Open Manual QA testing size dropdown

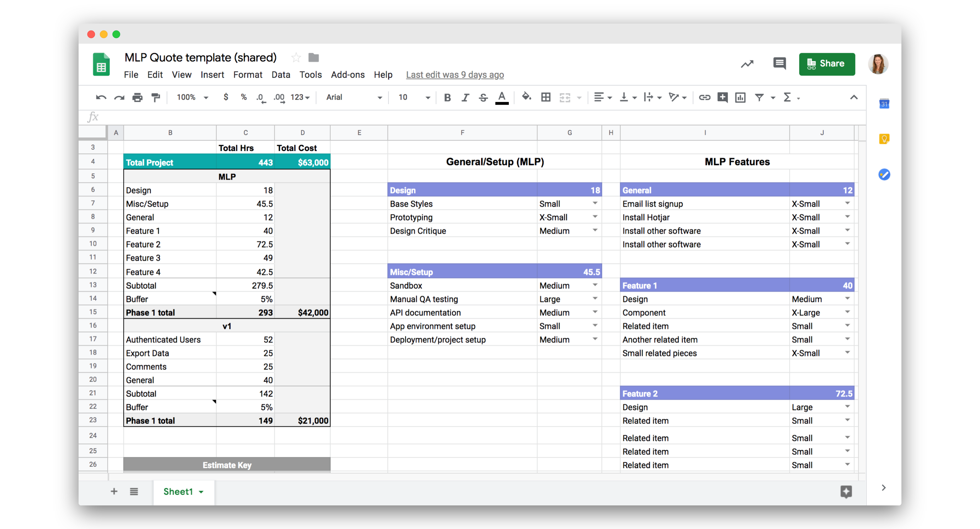[x=595, y=299]
